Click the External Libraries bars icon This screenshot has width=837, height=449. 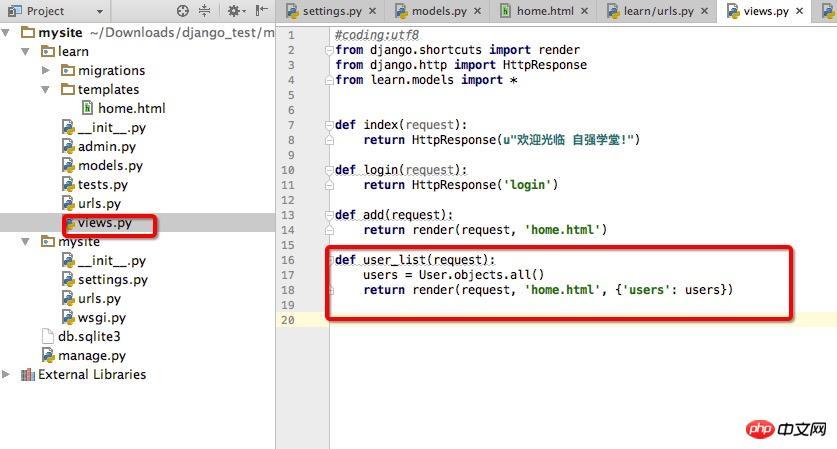(27, 375)
